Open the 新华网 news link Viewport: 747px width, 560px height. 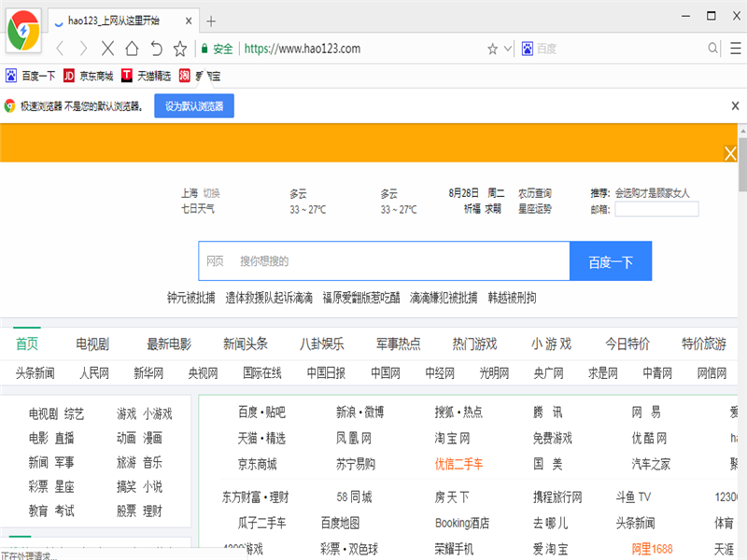pyautogui.click(x=148, y=372)
